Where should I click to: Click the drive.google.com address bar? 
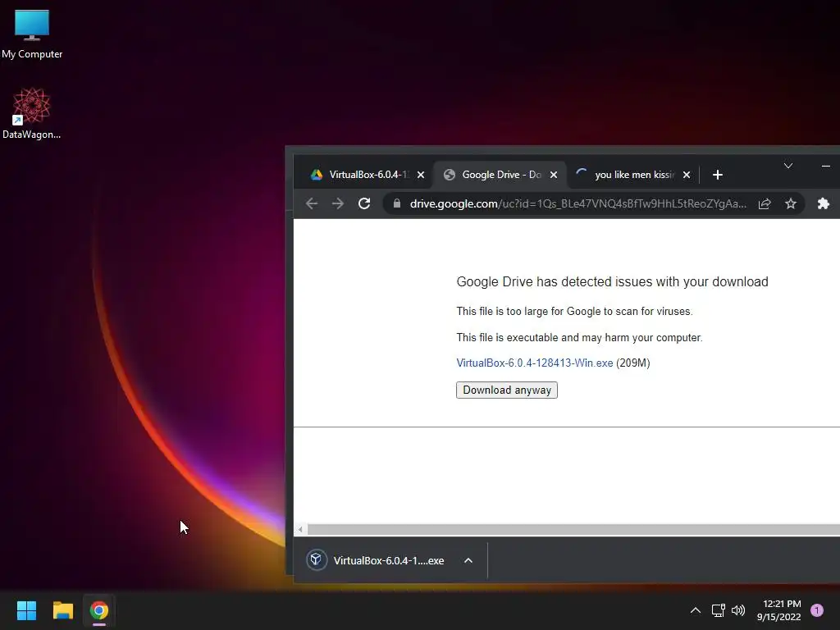click(x=577, y=203)
